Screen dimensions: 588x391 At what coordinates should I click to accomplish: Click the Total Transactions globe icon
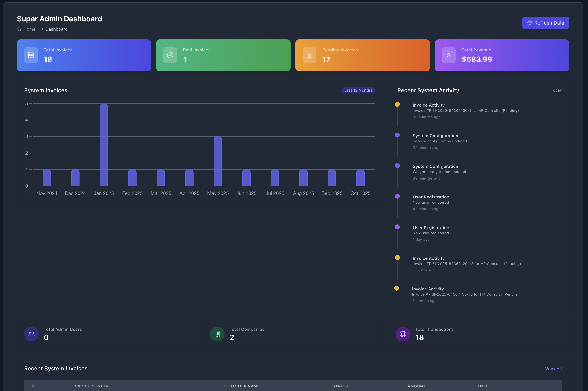tap(403, 334)
